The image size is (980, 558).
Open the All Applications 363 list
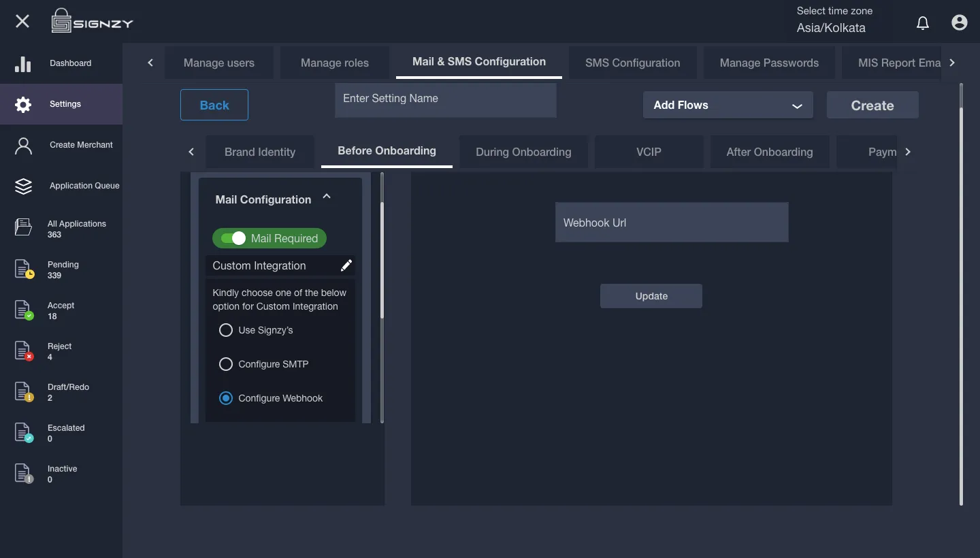61,229
